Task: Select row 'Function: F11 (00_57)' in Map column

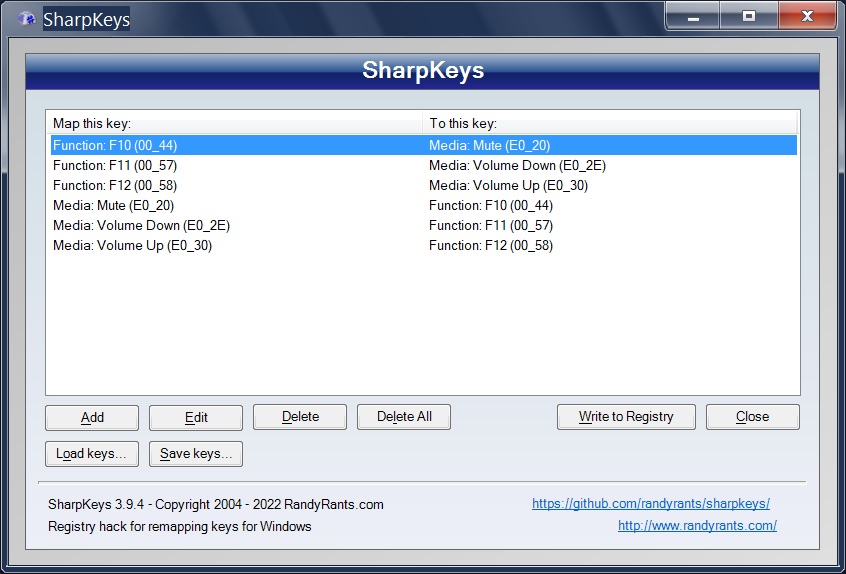Action: (115, 165)
